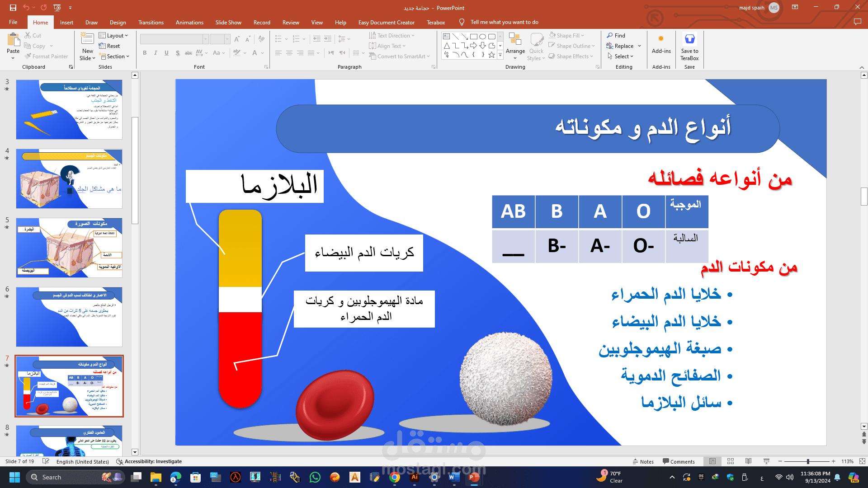This screenshot has width=868, height=488.
Task: Switch to the Slide Show tab
Action: click(228, 22)
